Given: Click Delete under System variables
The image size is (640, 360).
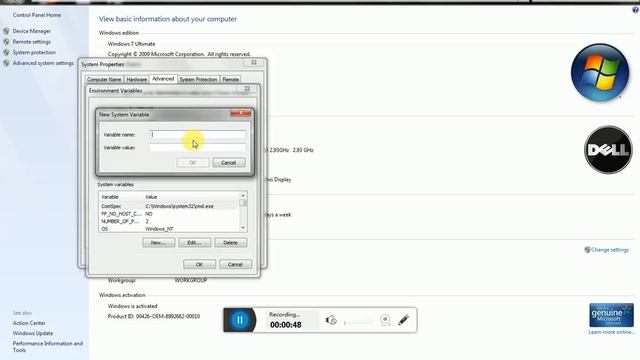Looking at the screenshot, I should [x=230, y=242].
